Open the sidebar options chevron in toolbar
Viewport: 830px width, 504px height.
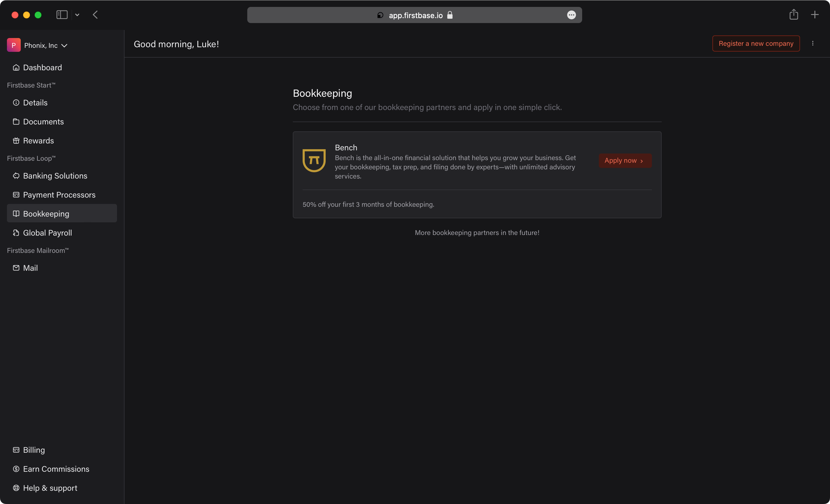[77, 15]
